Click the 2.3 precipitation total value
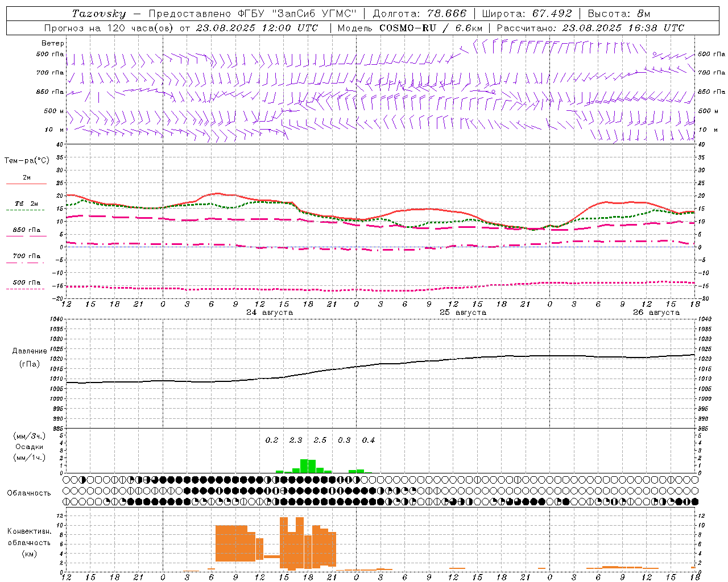Image resolution: width=728 pixels, height=582 pixels. point(296,440)
